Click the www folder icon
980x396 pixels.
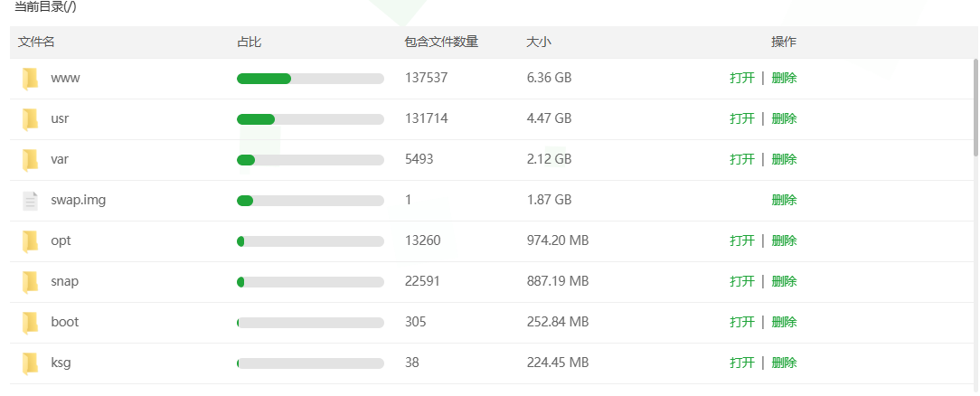coord(30,79)
